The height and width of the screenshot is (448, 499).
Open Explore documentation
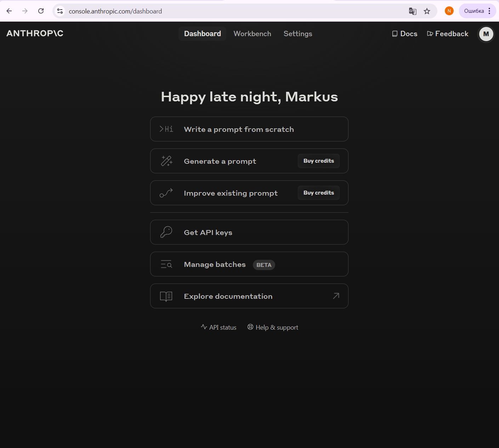(x=249, y=296)
